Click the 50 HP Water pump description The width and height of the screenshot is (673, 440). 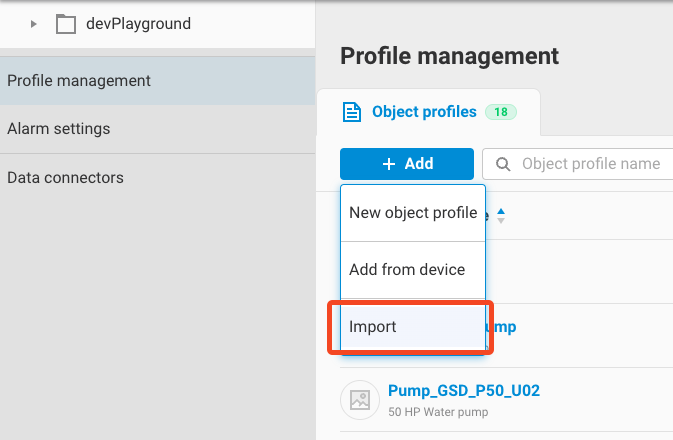(x=438, y=412)
